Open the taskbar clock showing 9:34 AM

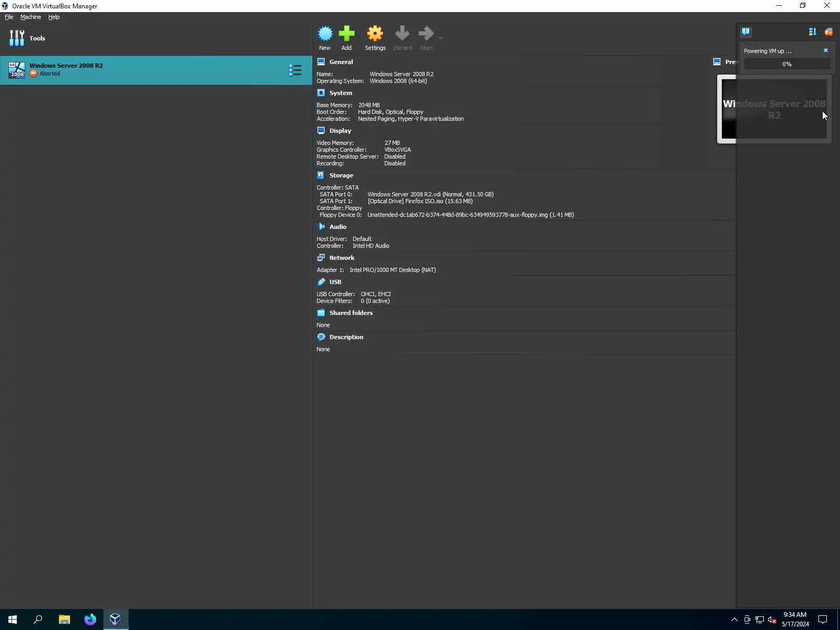[x=795, y=619]
